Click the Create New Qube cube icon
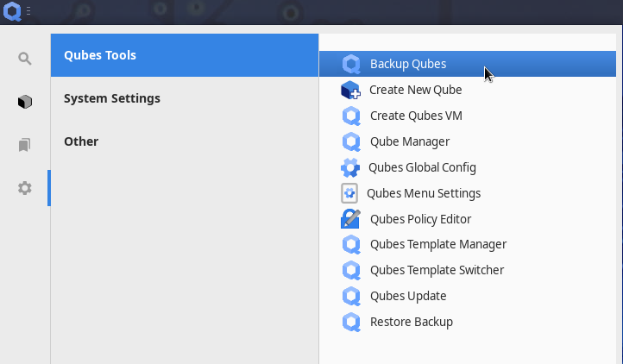 pos(350,91)
